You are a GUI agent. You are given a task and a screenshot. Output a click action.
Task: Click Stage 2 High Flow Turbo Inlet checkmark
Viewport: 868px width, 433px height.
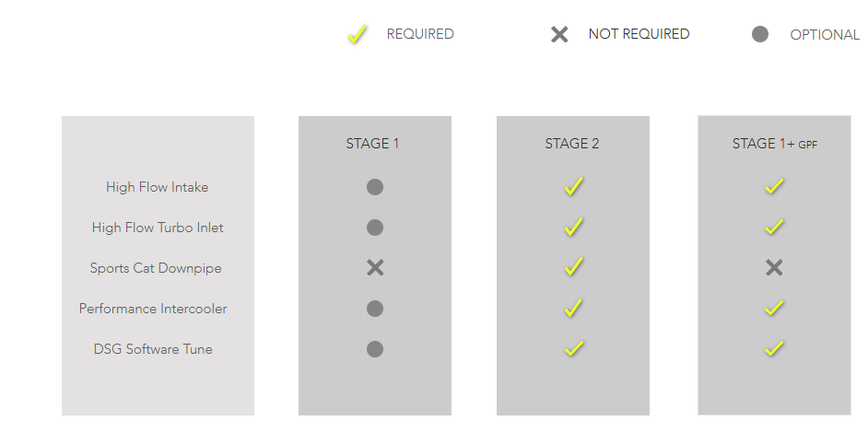573,227
